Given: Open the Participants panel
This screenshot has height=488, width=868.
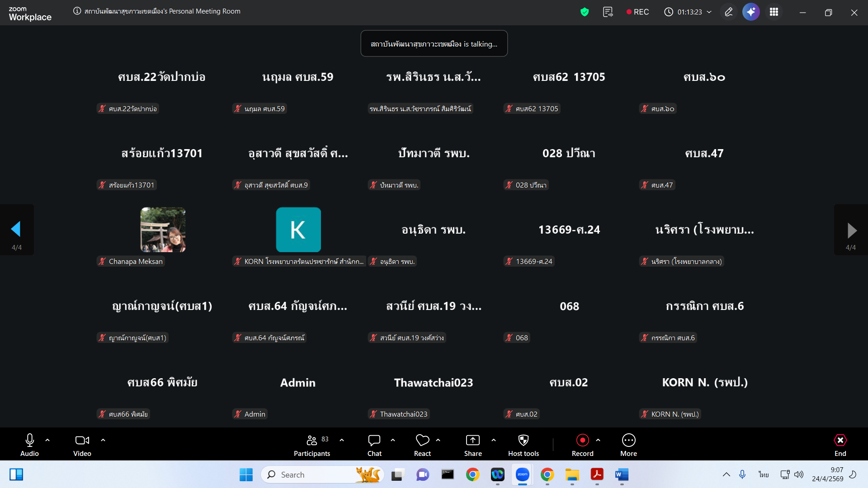Looking at the screenshot, I should pos(312,445).
